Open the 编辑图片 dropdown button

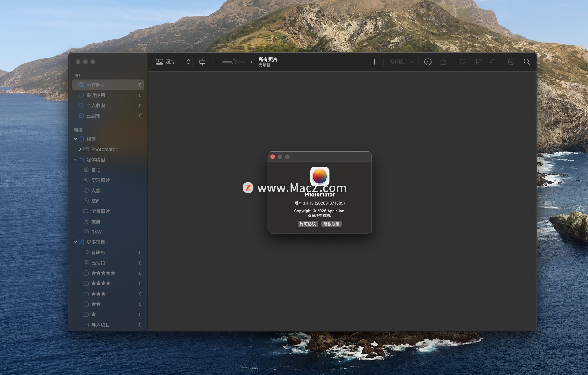point(401,62)
